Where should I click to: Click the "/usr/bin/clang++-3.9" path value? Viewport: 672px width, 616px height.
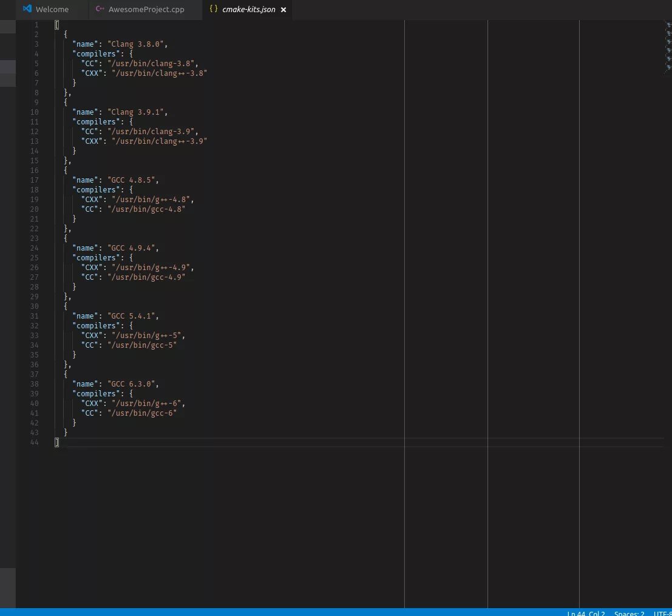click(x=160, y=141)
